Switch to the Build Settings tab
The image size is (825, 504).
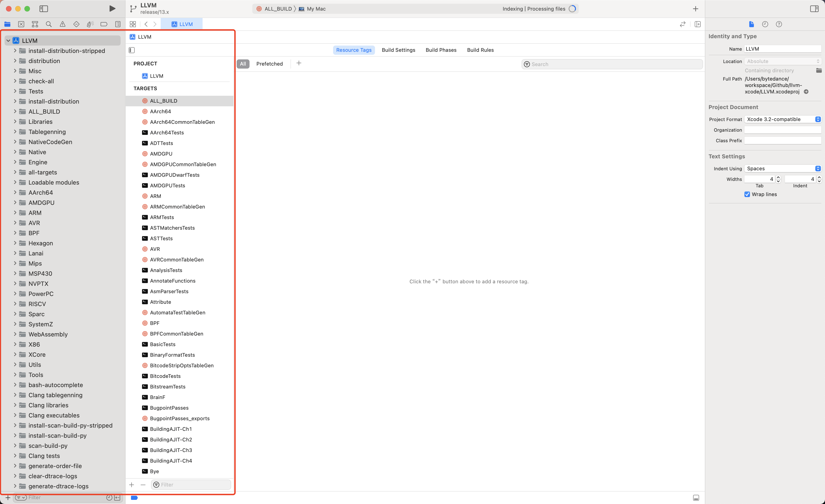coord(398,50)
